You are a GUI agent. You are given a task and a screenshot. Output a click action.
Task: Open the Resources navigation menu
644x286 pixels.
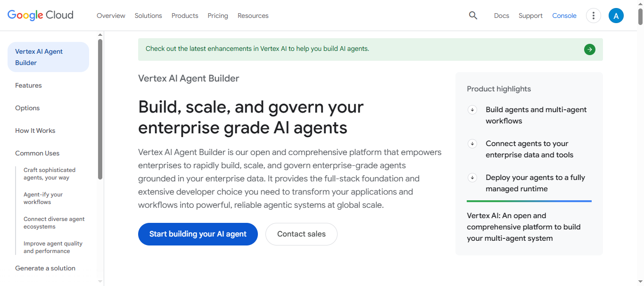pyautogui.click(x=253, y=16)
